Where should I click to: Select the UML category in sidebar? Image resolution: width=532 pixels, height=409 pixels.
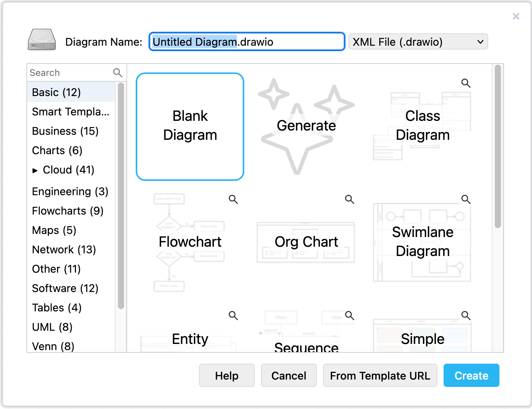pos(52,327)
